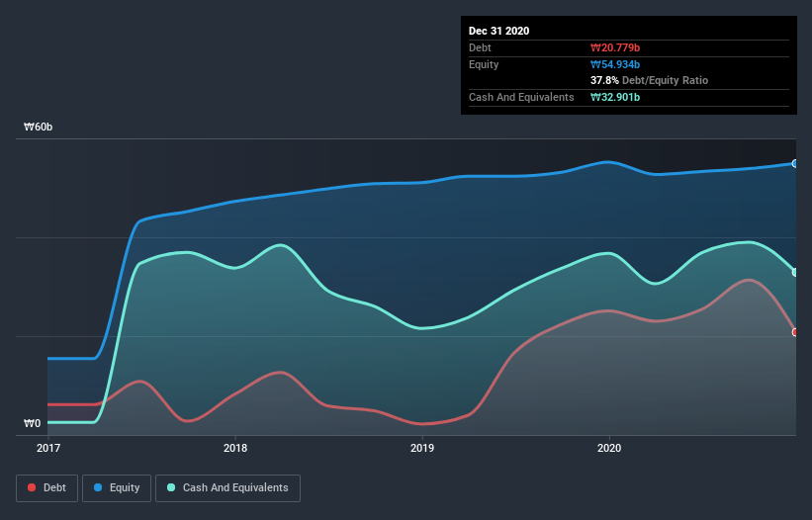Click the ₩0 y-axis label
The width and height of the screenshot is (812, 520).
32,423
